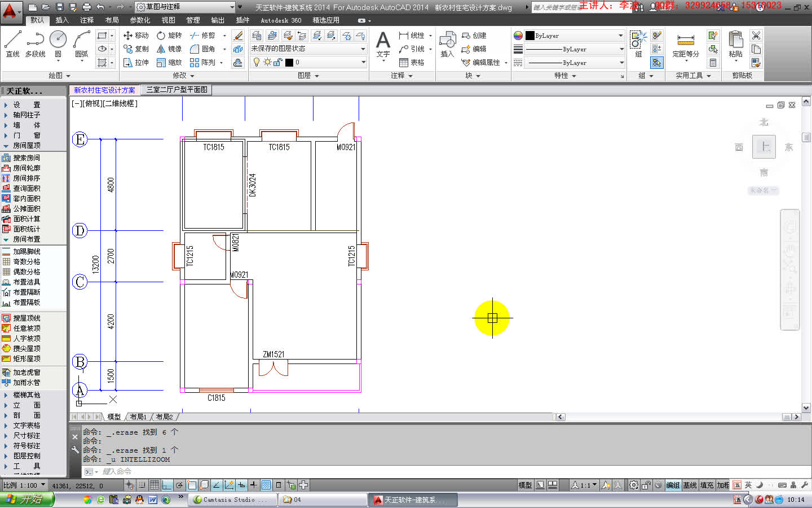Click the Scale (缩放) tool

169,62
